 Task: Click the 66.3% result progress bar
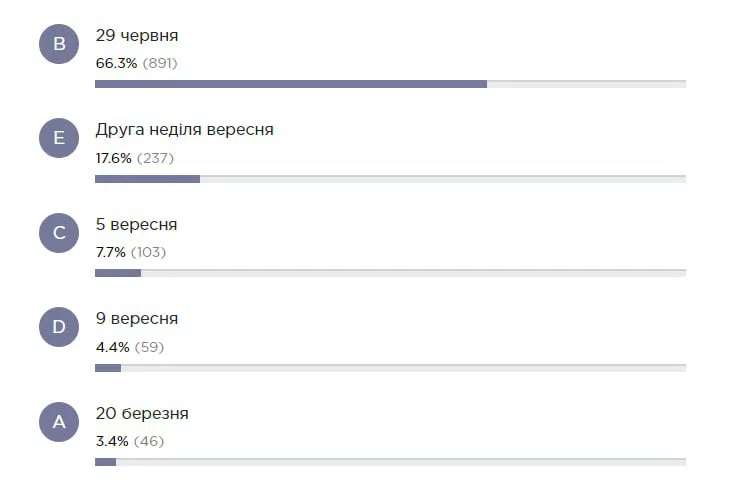(391, 84)
